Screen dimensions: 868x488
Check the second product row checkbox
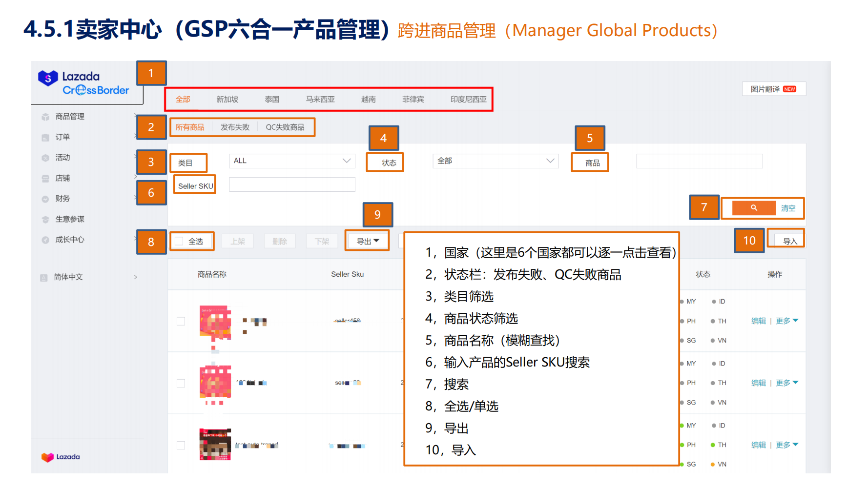pos(181,383)
